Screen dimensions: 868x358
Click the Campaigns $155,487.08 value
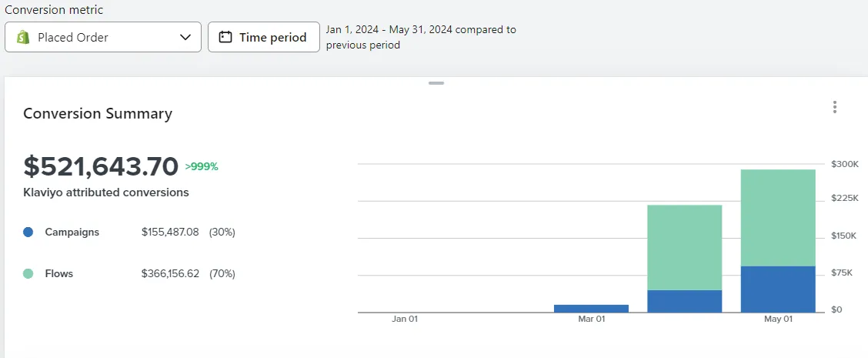click(x=170, y=232)
